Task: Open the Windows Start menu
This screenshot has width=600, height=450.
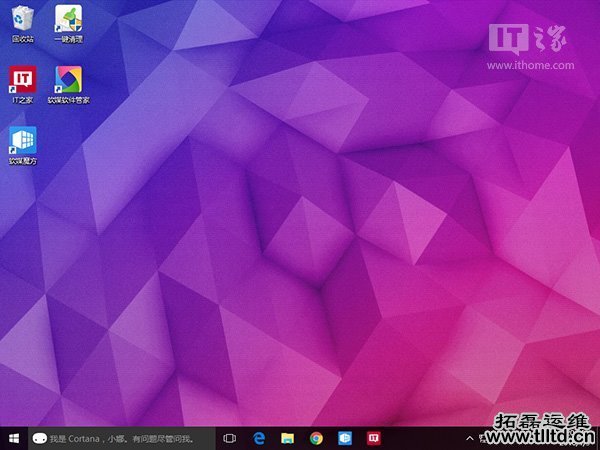Action: pos(14,439)
